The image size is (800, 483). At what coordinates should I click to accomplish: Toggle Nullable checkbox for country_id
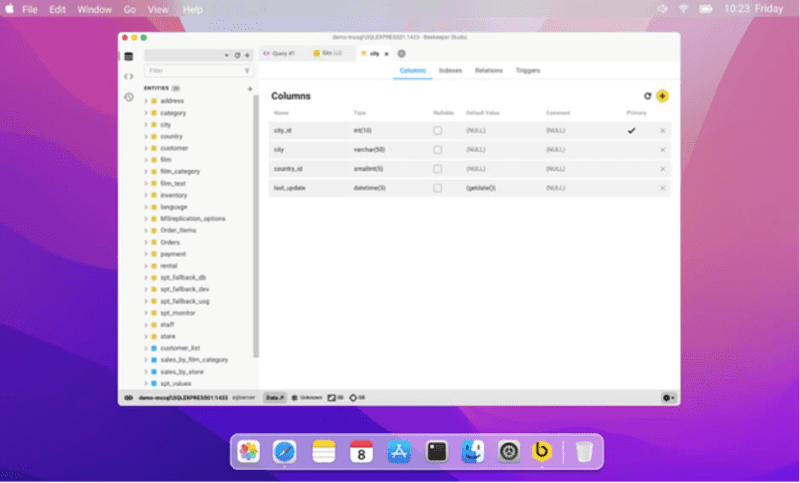tap(437, 169)
